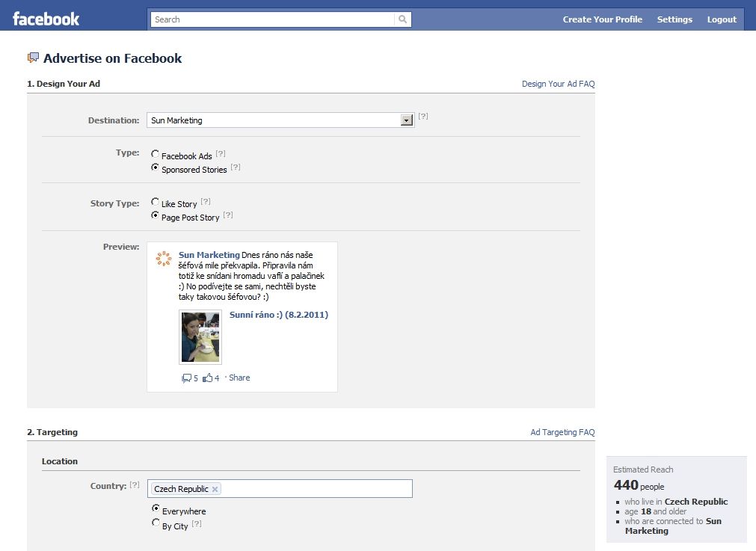The width and height of the screenshot is (756, 551).
Task: Click the Advertise on Facebook megaphone icon
Action: pos(33,58)
